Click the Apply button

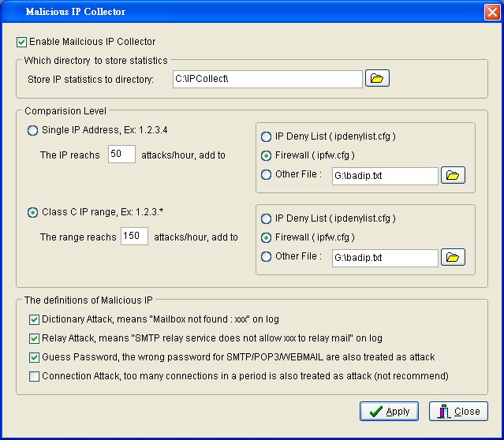coord(389,412)
